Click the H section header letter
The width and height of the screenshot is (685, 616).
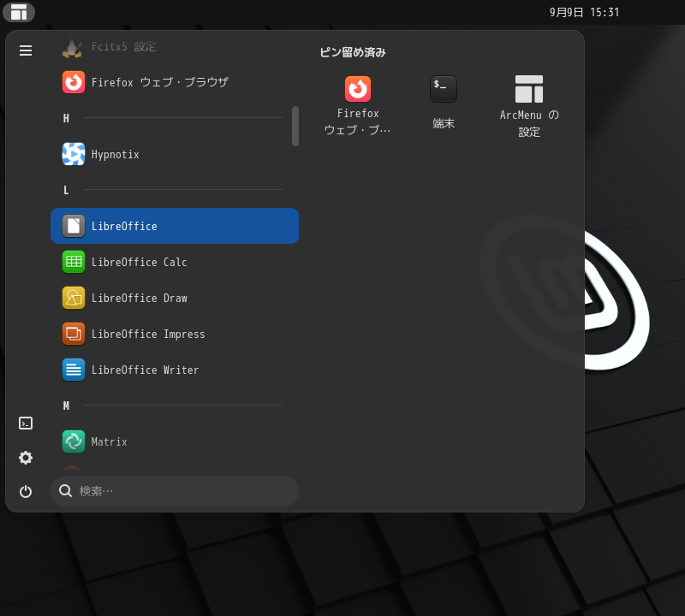(66, 118)
